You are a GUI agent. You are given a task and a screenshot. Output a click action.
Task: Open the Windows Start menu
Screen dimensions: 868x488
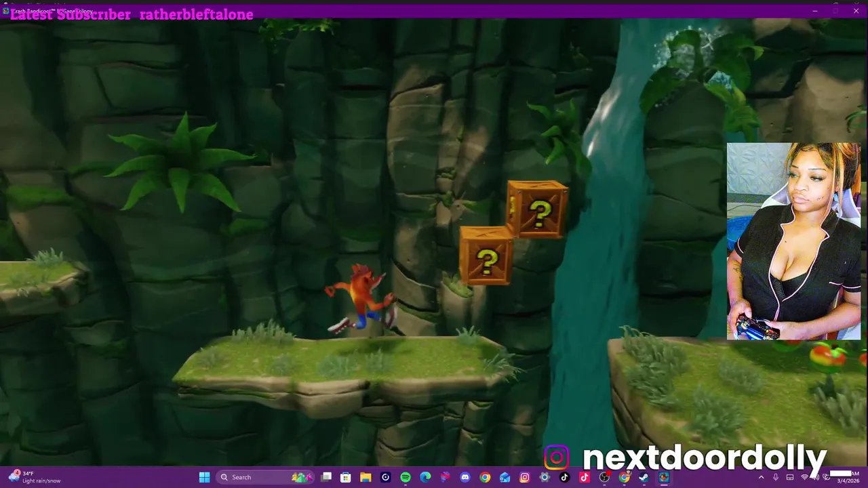click(x=204, y=477)
